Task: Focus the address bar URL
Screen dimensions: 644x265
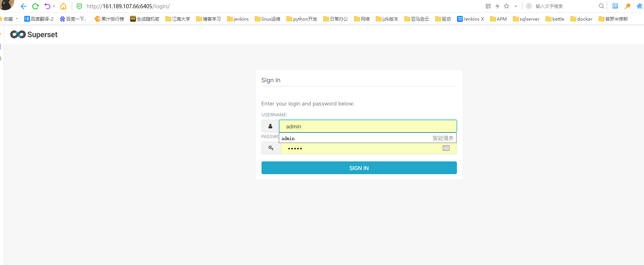Action: 128,6
